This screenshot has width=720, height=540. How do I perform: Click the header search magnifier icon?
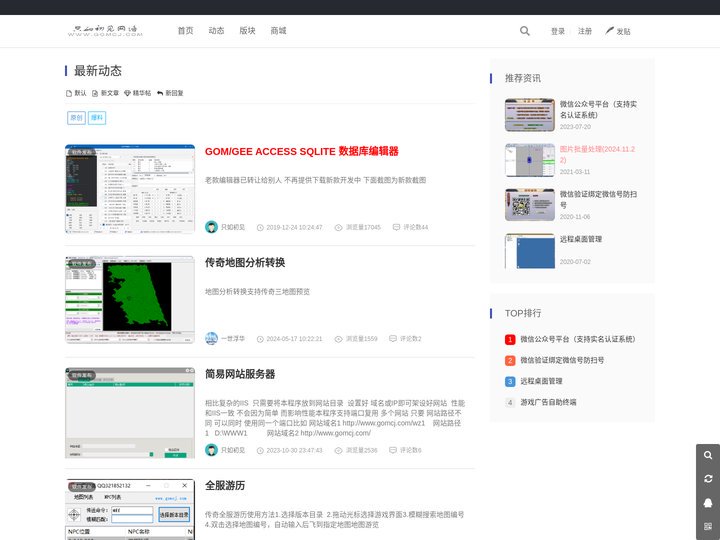click(525, 31)
